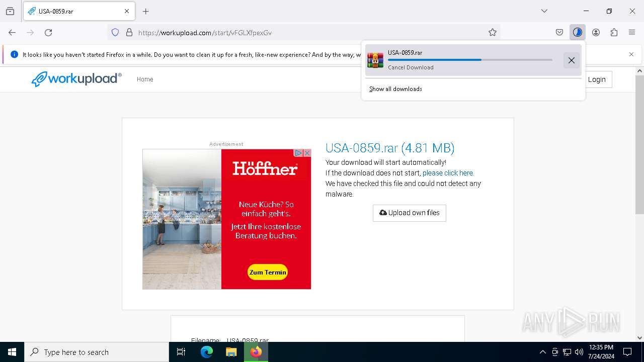The width and height of the screenshot is (644, 362).
Task: Dismiss the Firefox refresh notification bar
Action: (x=631, y=54)
